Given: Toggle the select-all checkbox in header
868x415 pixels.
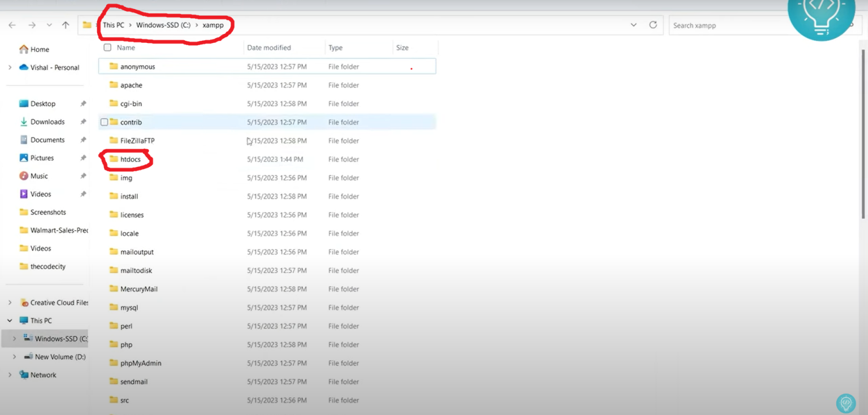Looking at the screenshot, I should click(x=107, y=47).
